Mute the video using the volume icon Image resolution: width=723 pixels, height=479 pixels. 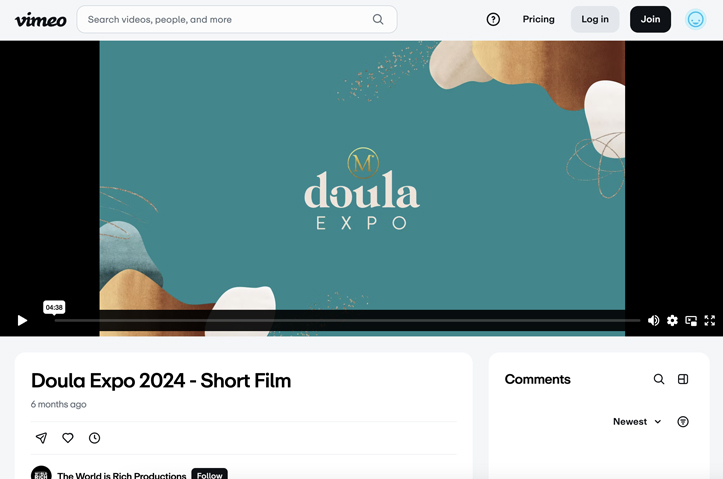point(653,320)
